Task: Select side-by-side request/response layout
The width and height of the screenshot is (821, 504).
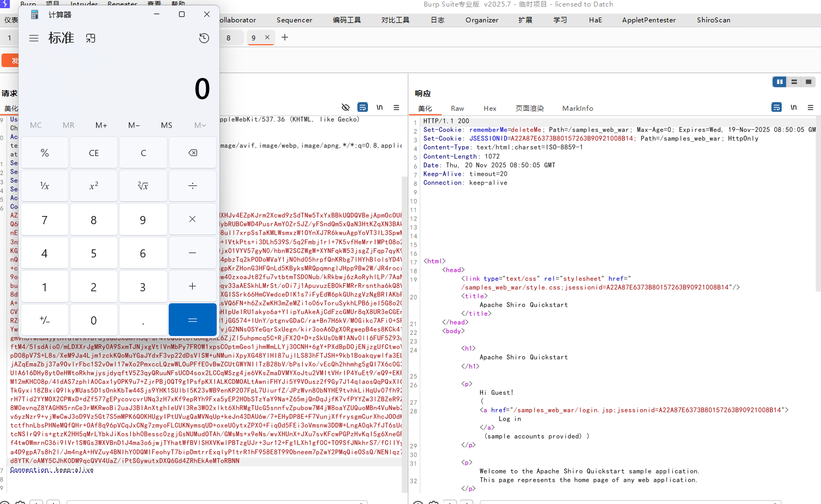Action: pyautogui.click(x=780, y=82)
